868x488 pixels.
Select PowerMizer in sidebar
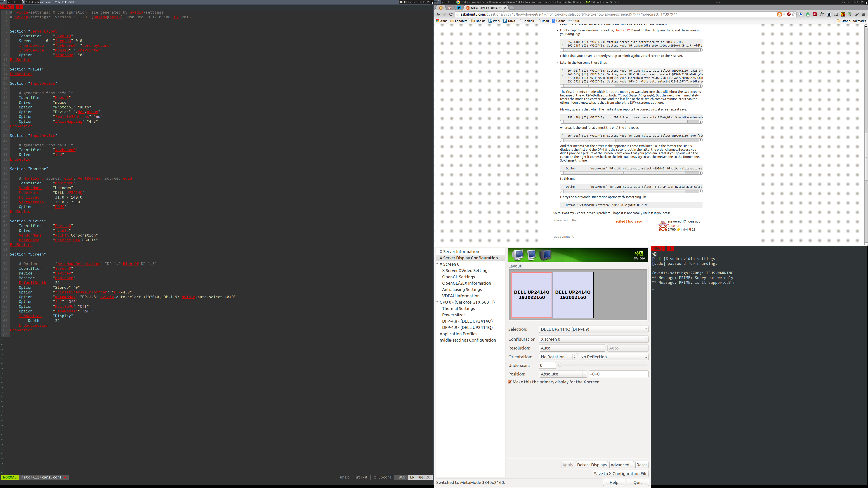tap(453, 315)
